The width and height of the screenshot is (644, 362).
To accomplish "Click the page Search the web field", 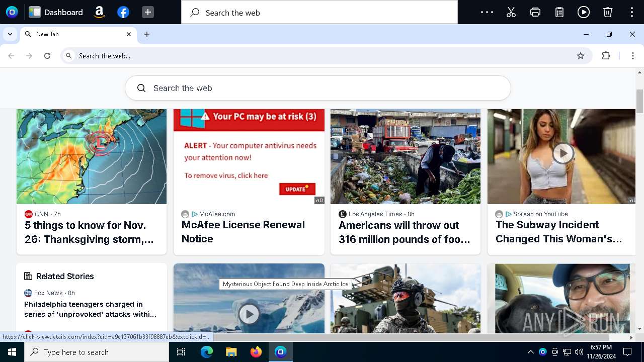I will pyautogui.click(x=318, y=88).
